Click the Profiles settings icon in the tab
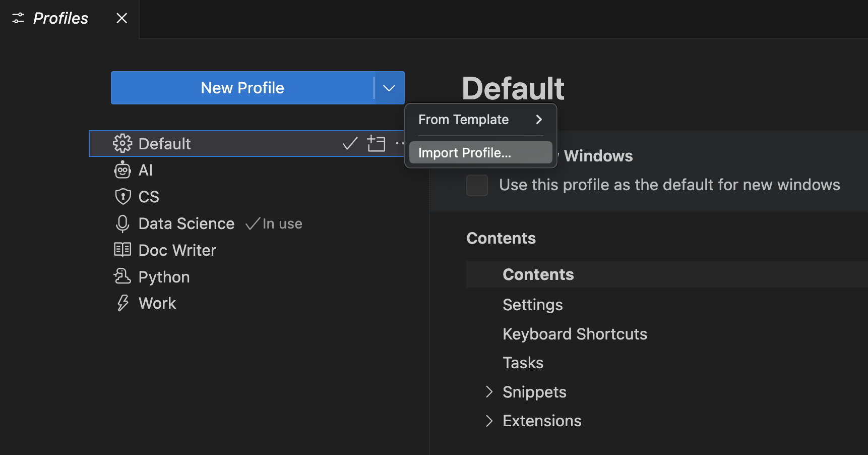 18,18
